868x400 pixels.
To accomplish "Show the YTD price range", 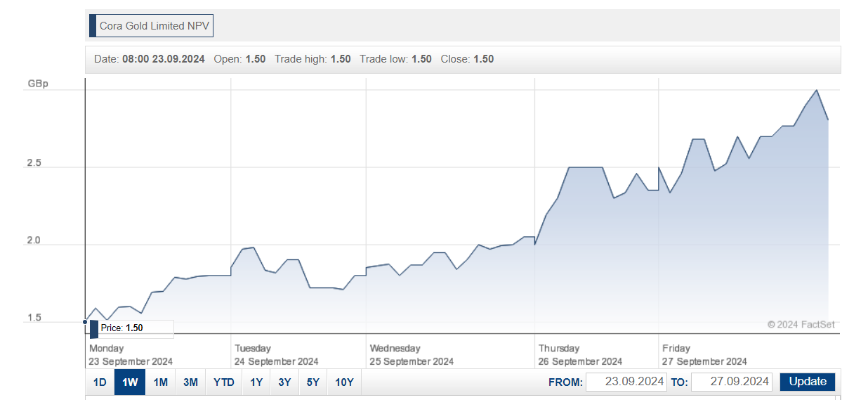I will click(x=224, y=382).
